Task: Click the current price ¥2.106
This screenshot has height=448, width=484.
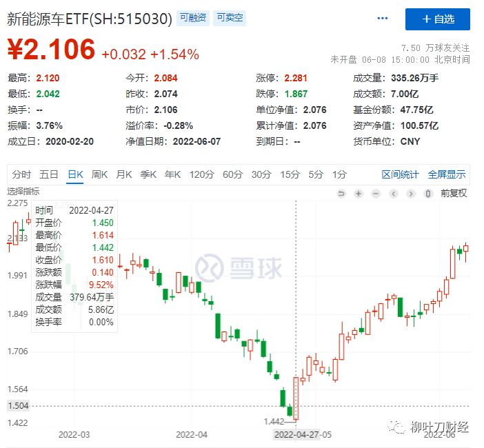Action: [51, 49]
